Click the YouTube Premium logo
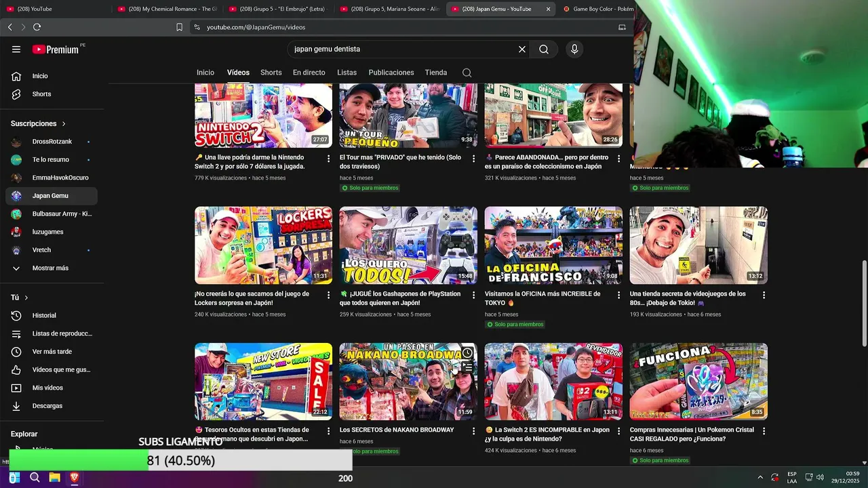This screenshot has width=868, height=488. click(56, 49)
